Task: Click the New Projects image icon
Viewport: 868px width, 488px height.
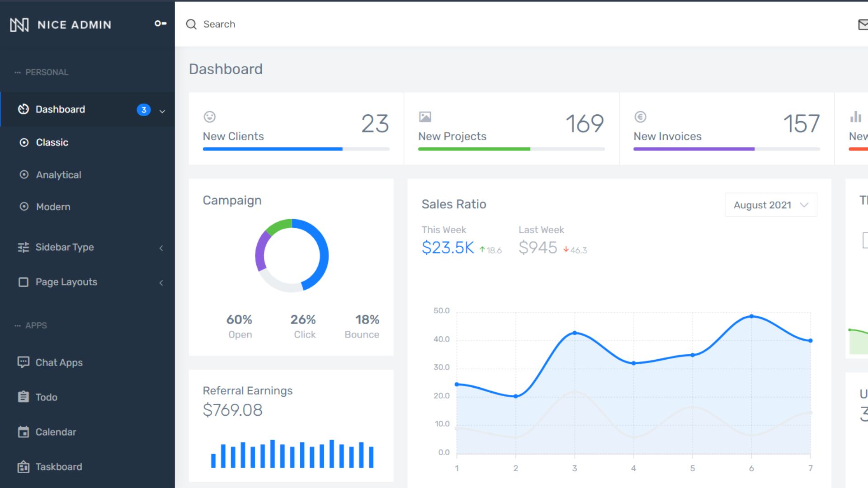Action: tap(425, 117)
